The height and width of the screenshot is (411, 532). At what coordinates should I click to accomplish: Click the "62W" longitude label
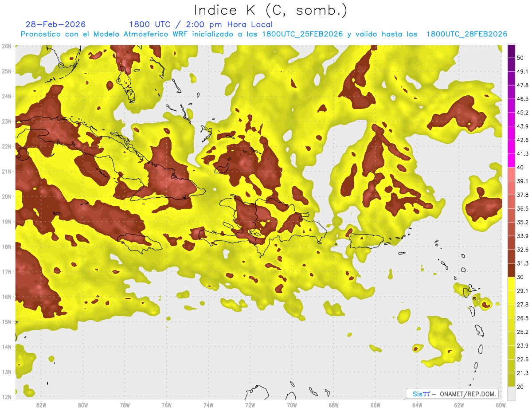tap(459, 405)
